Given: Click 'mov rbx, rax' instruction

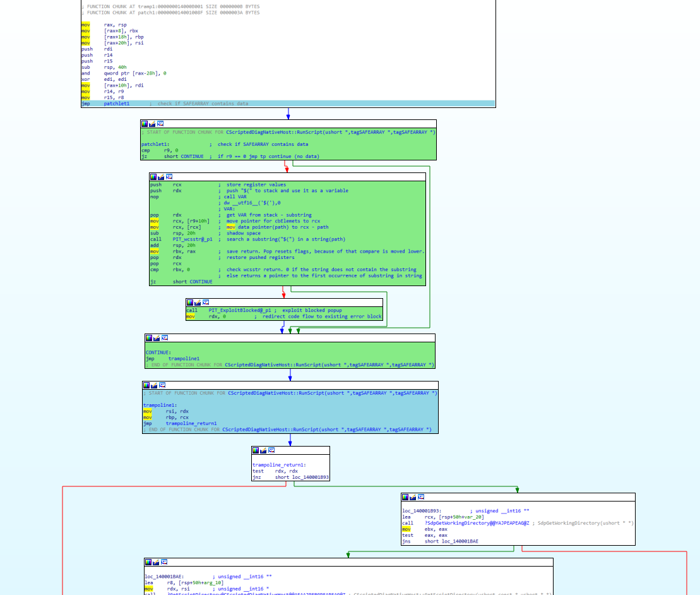Looking at the screenshot, I should 173,251.
